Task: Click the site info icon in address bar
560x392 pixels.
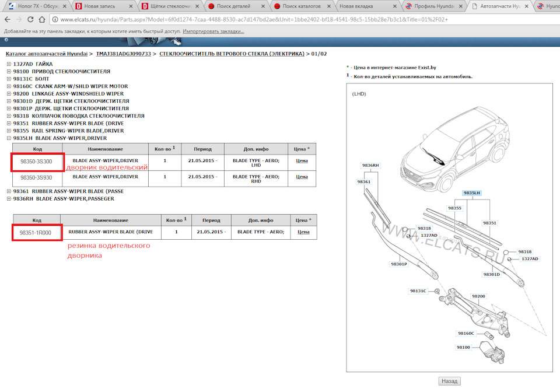Action: point(55,19)
